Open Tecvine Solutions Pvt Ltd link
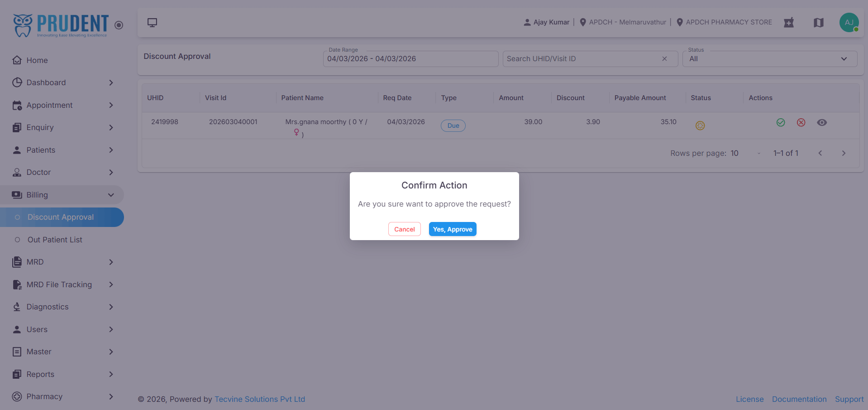Image resolution: width=868 pixels, height=410 pixels. [260, 399]
